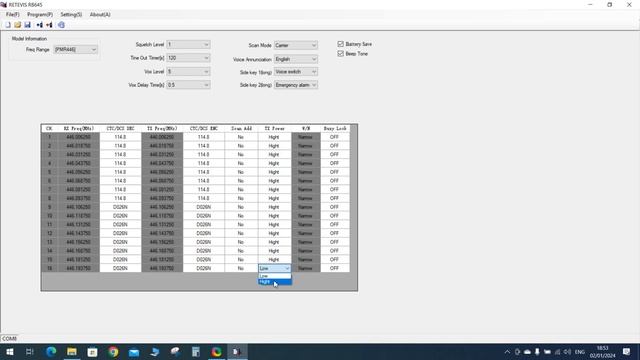
Task: Click channel 7 W/N cell Narrow
Action: (x=306, y=190)
